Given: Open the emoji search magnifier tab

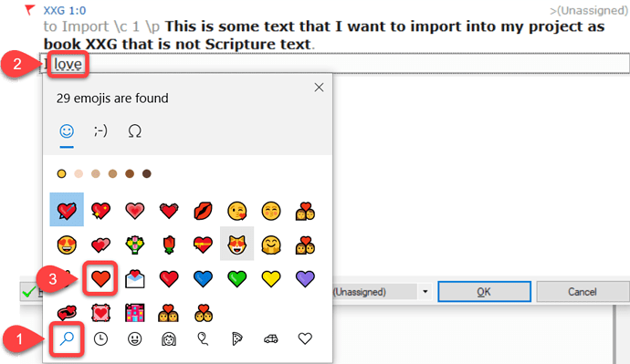Looking at the screenshot, I should tap(67, 339).
